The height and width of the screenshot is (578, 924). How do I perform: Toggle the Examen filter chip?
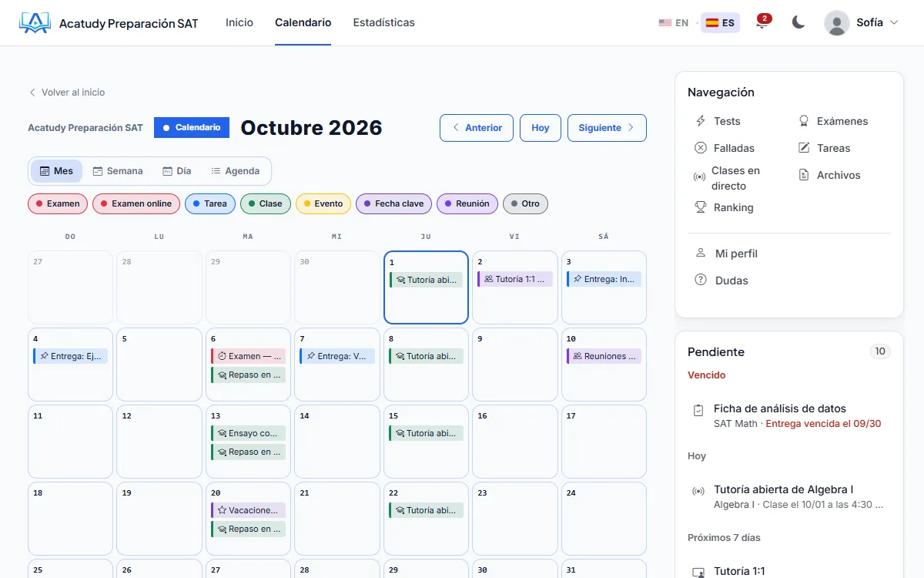(x=58, y=203)
